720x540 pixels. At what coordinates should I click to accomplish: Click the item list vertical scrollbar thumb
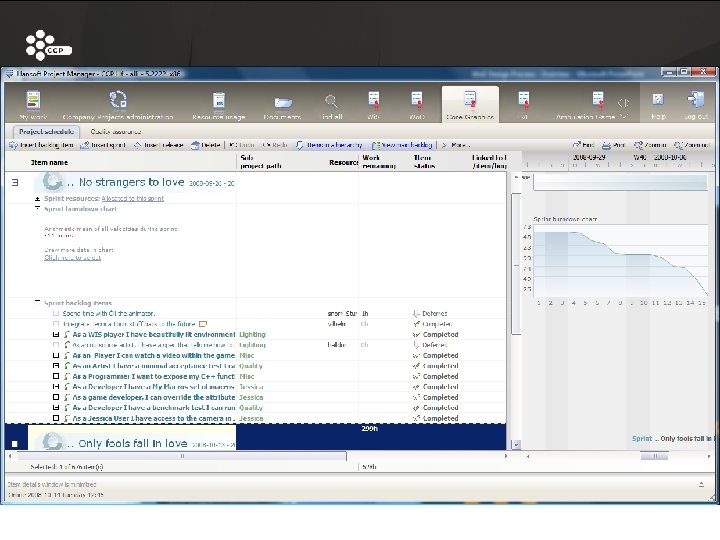pos(516,264)
